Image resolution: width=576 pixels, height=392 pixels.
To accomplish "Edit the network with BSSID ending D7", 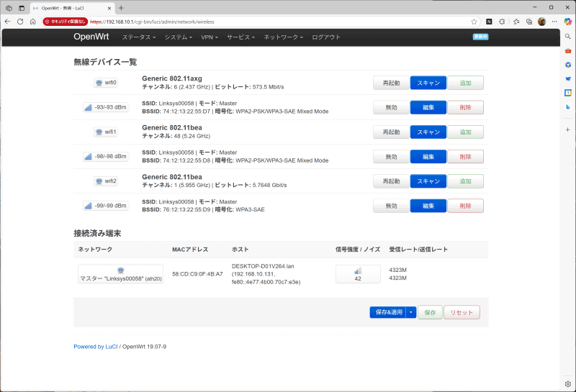I will tap(428, 108).
